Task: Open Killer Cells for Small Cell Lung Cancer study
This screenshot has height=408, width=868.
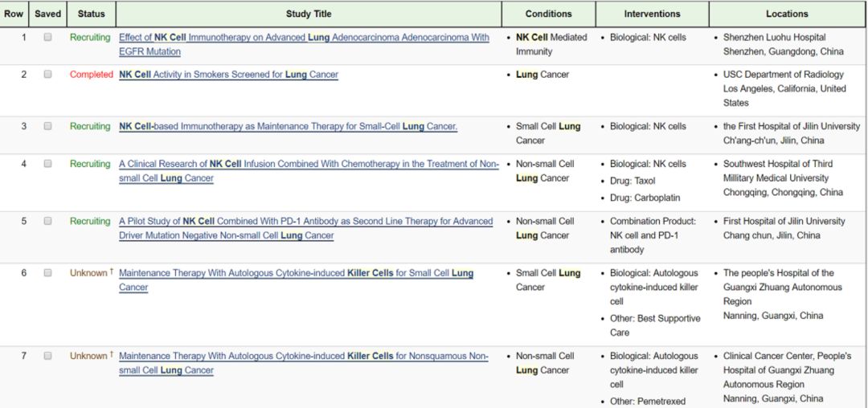Action: [296, 273]
